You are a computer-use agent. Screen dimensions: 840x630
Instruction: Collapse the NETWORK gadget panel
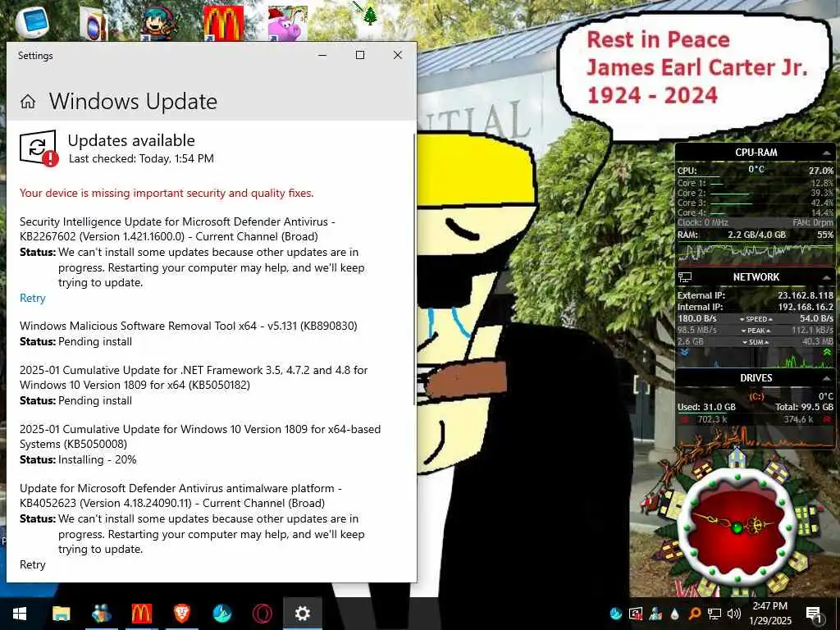(x=826, y=277)
